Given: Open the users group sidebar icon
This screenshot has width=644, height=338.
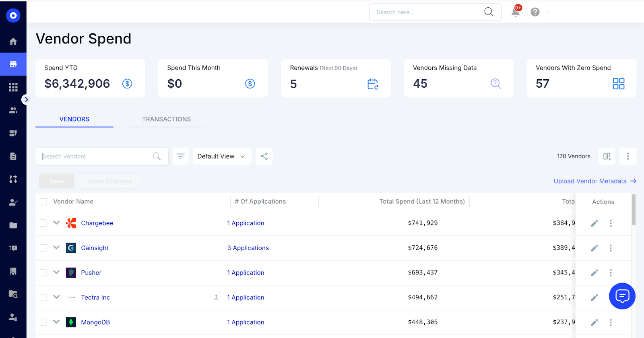Looking at the screenshot, I should click(x=13, y=110).
